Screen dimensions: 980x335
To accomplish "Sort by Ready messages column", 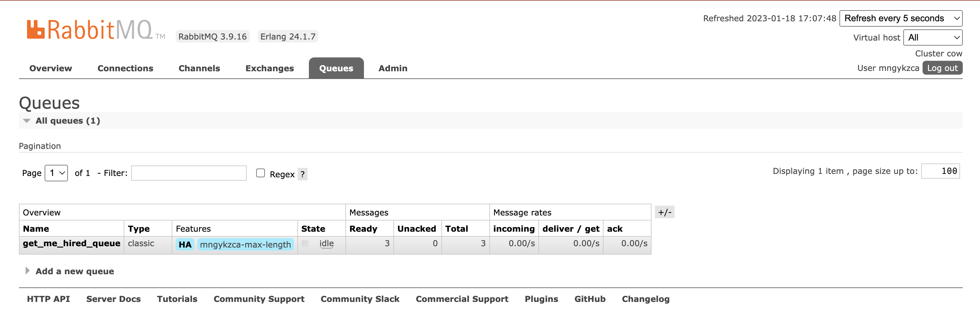I will pyautogui.click(x=363, y=229).
